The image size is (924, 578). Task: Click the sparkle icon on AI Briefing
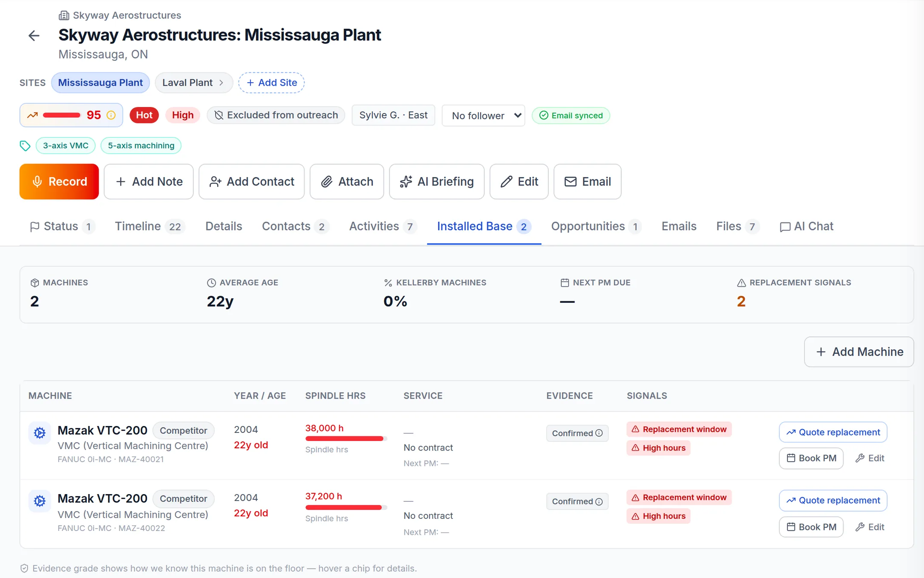pos(406,182)
